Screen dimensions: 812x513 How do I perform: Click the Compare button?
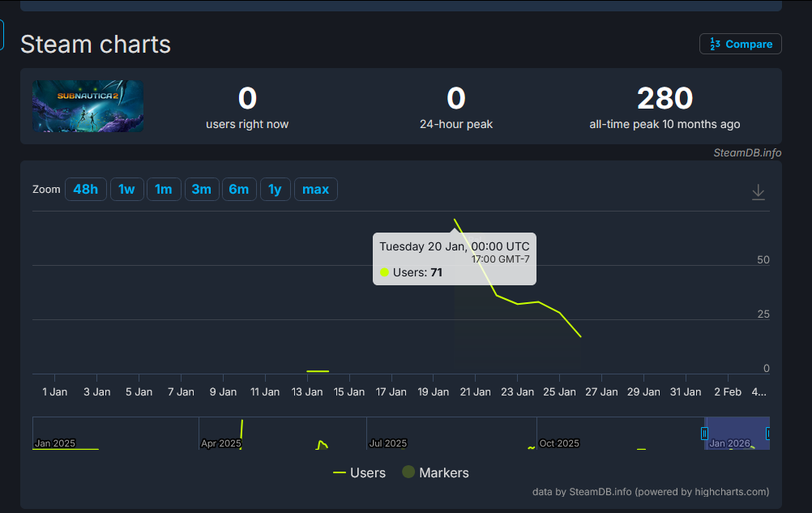(740, 44)
